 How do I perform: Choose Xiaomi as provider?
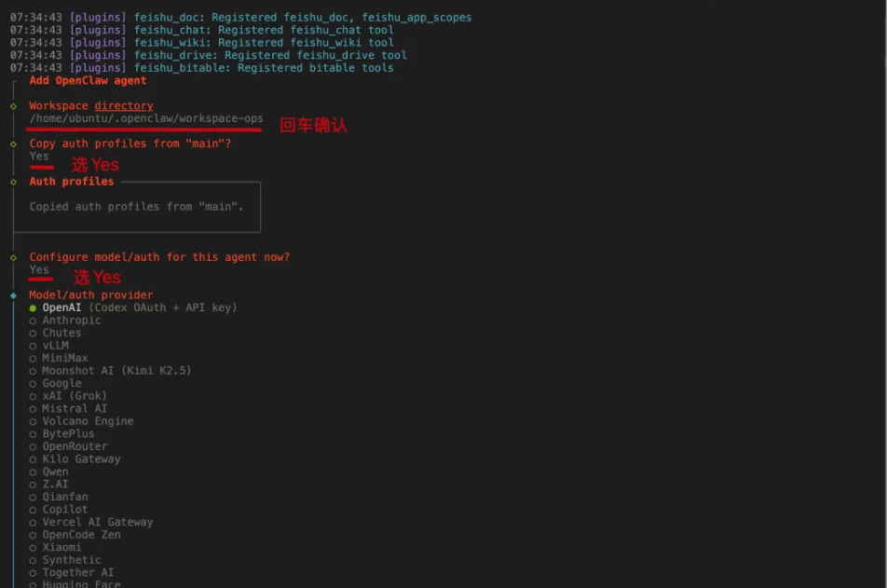(56, 547)
